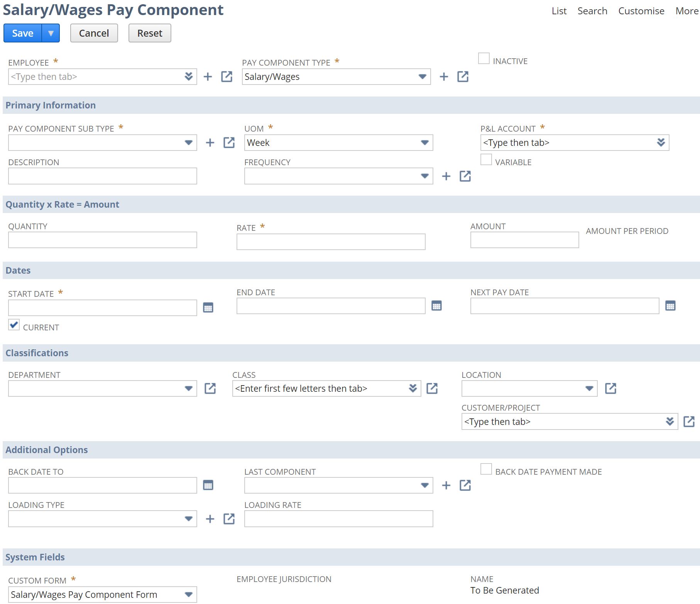
Task: Click the Department open-record popout icon
Action: 210,388
